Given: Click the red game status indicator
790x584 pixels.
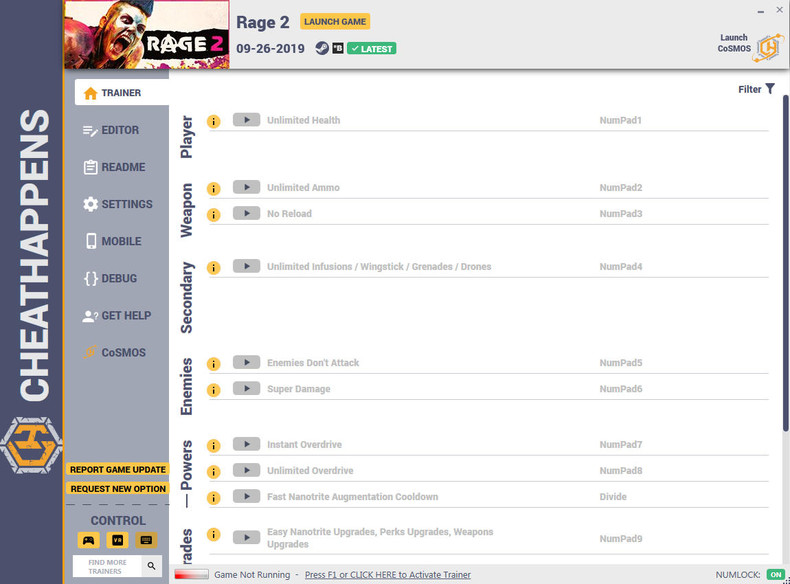Looking at the screenshot, I should click(x=191, y=574).
